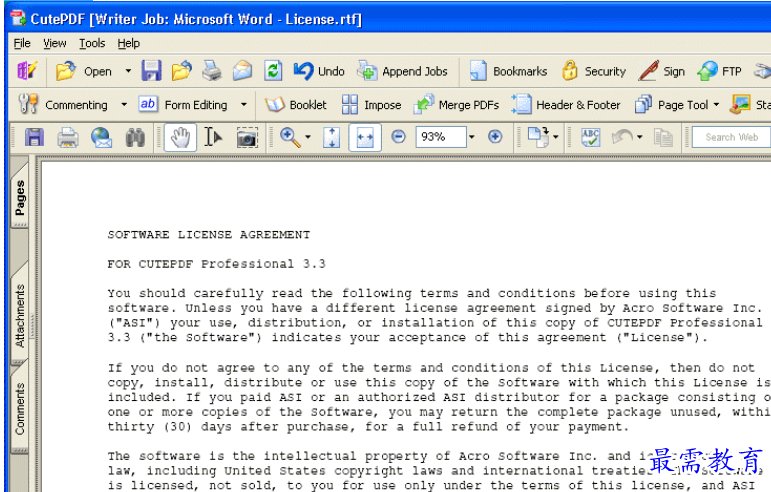Click the Sign pen button
This screenshot has width=771, height=492.
coord(661,71)
